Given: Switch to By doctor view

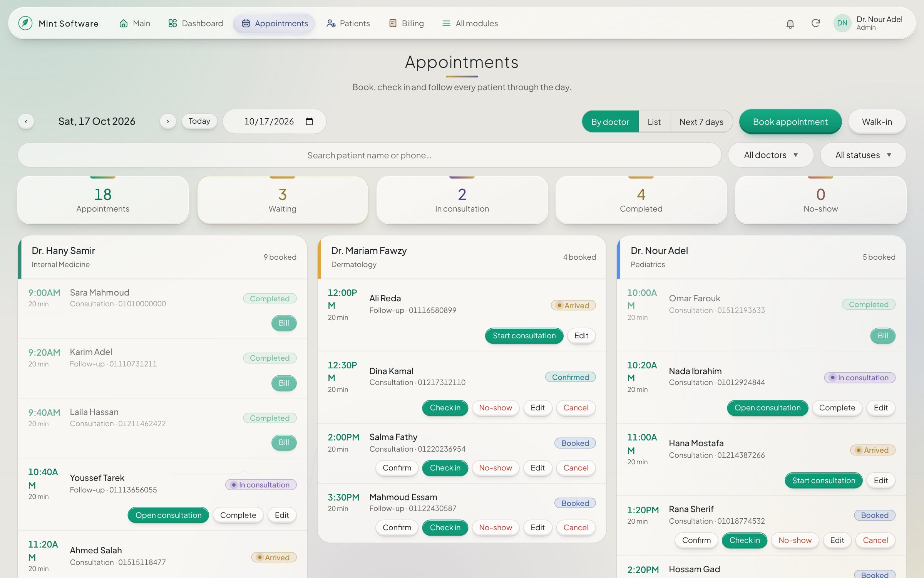Looking at the screenshot, I should coord(610,122).
